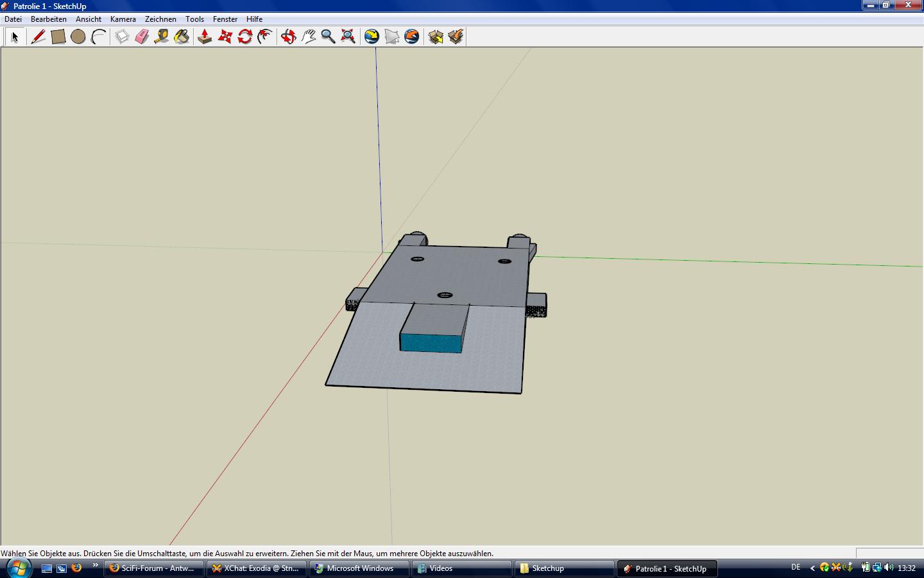Viewport: 924px width, 578px height.
Task: Activate the Orbit camera tool
Action: [x=288, y=37]
